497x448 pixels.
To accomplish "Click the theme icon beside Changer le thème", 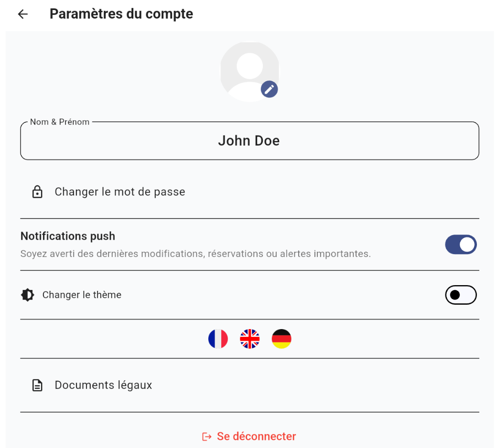I will pos(27,295).
